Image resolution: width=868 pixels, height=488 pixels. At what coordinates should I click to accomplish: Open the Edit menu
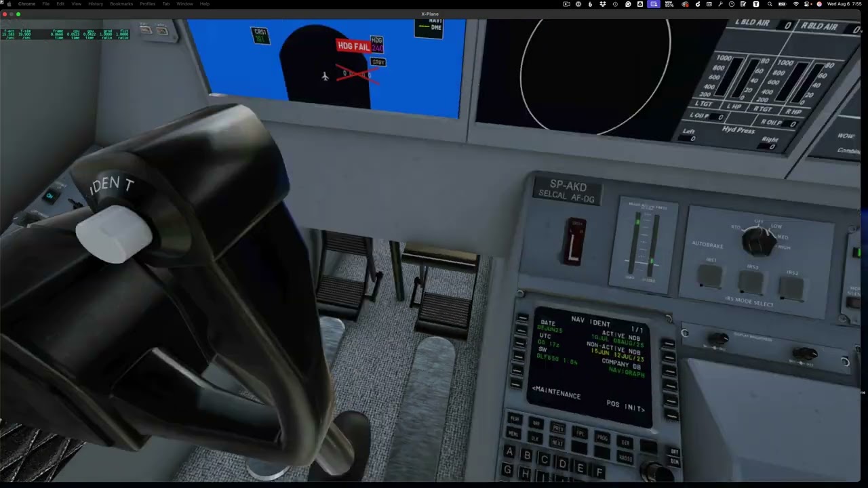(60, 4)
